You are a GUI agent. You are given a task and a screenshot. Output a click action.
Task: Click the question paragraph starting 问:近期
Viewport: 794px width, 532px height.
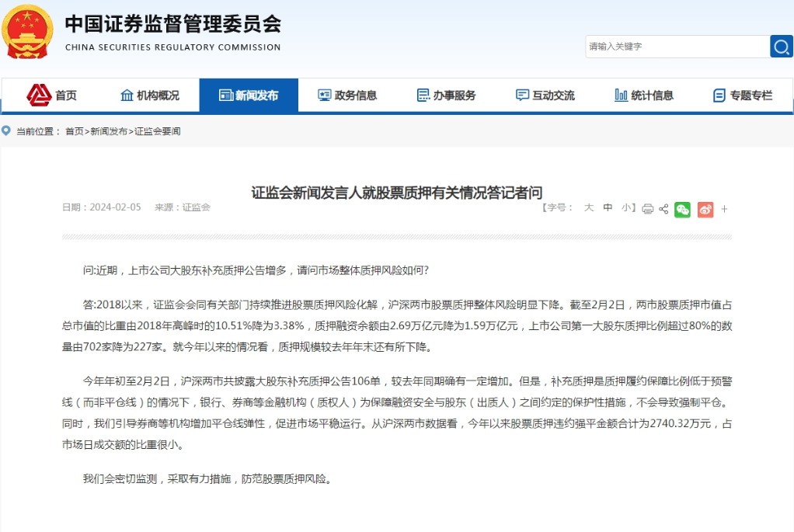(256, 270)
